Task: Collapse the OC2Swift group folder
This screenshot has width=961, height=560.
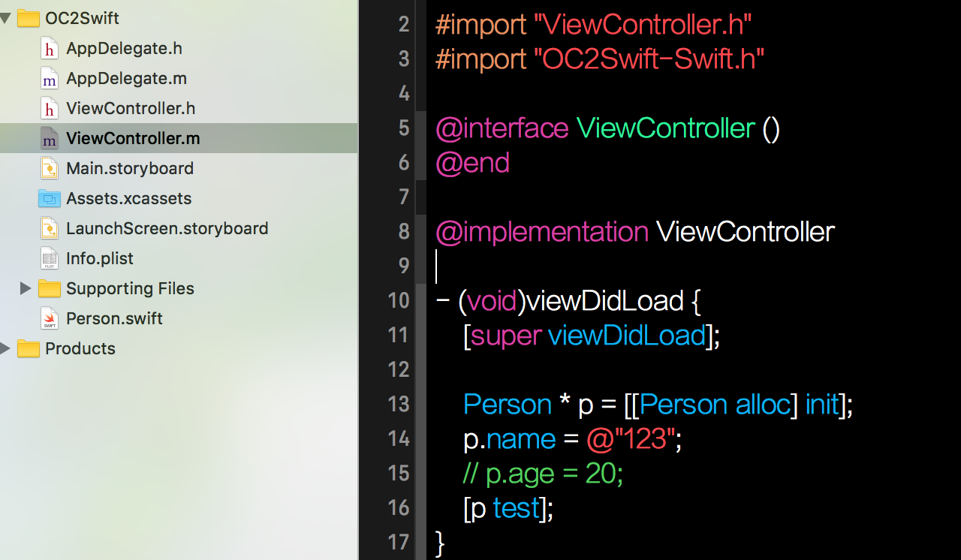Action: [5, 18]
